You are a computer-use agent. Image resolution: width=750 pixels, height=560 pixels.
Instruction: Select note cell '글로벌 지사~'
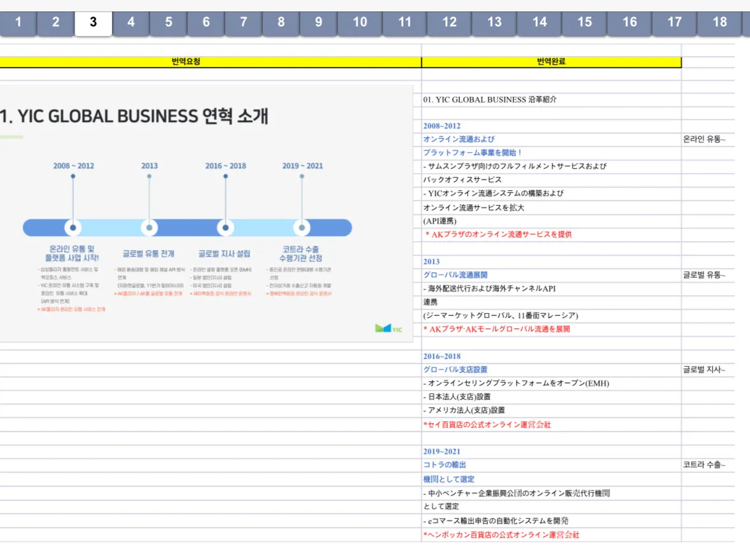click(x=708, y=370)
